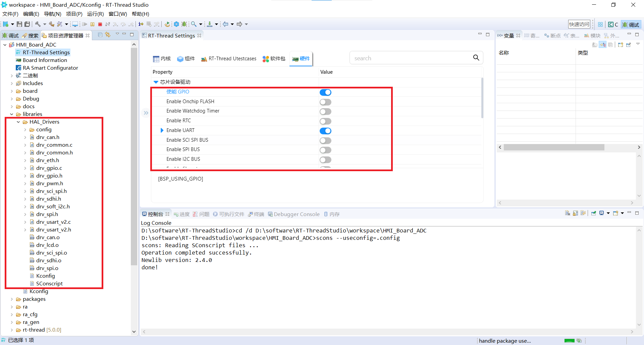Toggle Enable Watchdog Timer switch

325,112
